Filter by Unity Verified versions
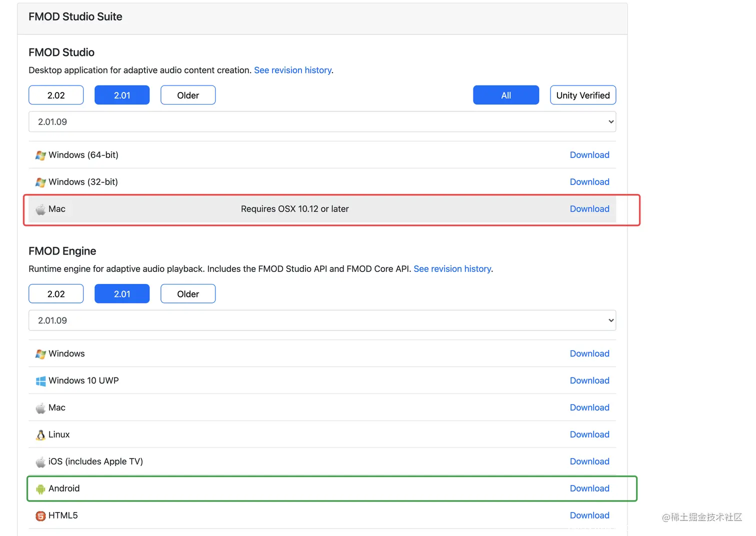Screen dimensions: 756x536 point(583,95)
